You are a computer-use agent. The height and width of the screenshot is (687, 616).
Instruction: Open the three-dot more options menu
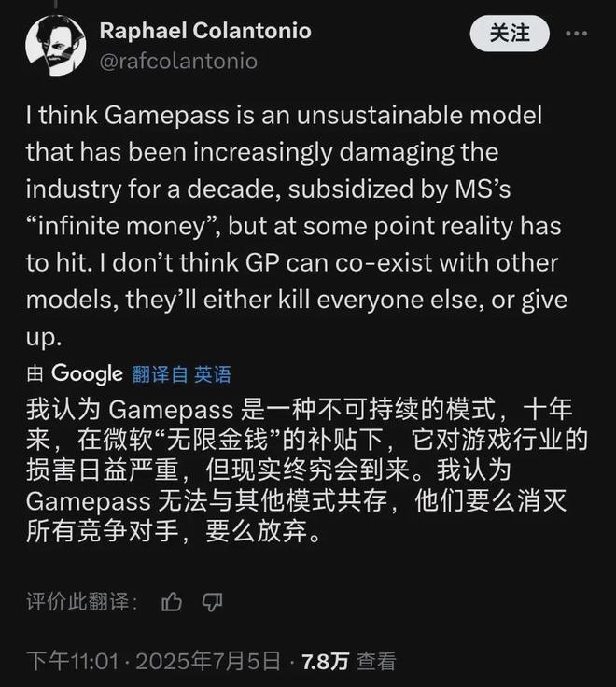pos(576,34)
